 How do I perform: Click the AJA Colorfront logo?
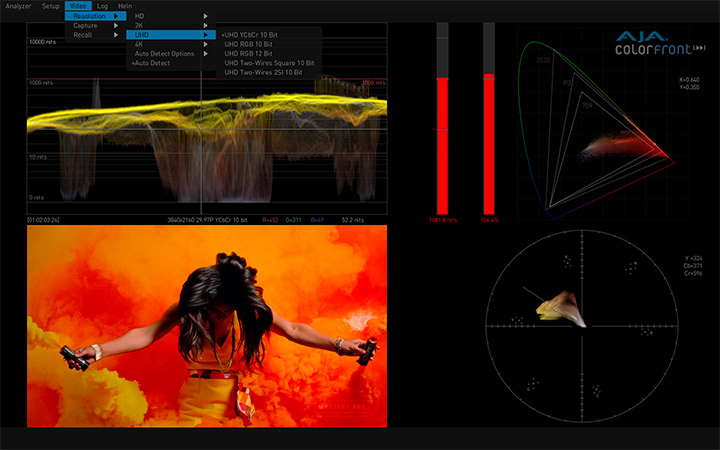pos(652,42)
